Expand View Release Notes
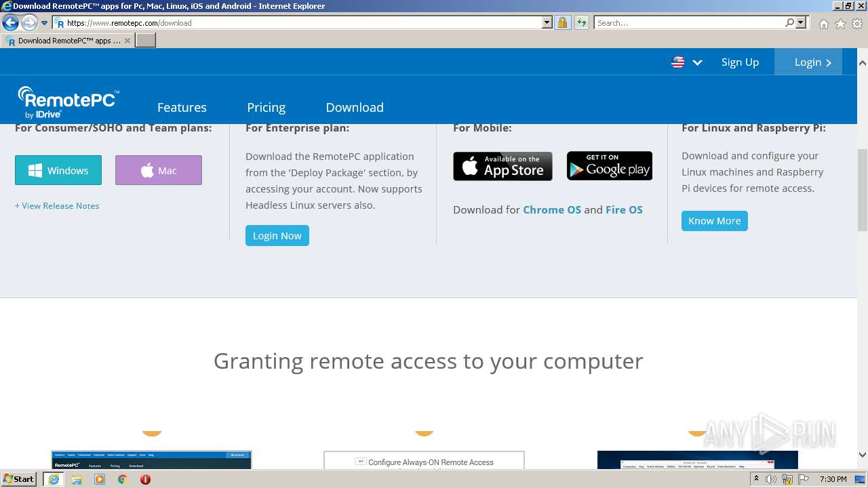868x488 pixels. tap(57, 205)
